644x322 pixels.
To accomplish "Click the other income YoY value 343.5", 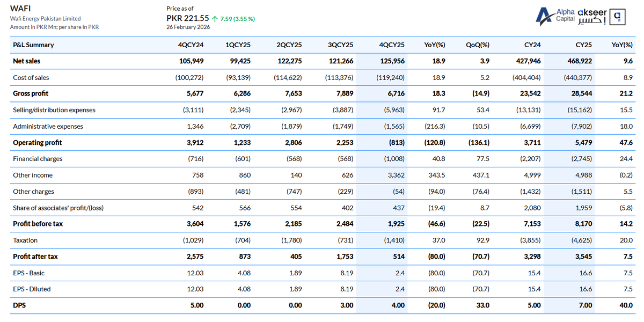I will click(437, 175).
